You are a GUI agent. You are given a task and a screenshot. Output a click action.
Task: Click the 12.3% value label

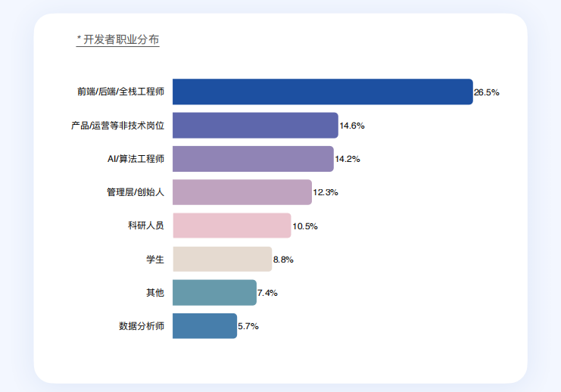(x=326, y=192)
